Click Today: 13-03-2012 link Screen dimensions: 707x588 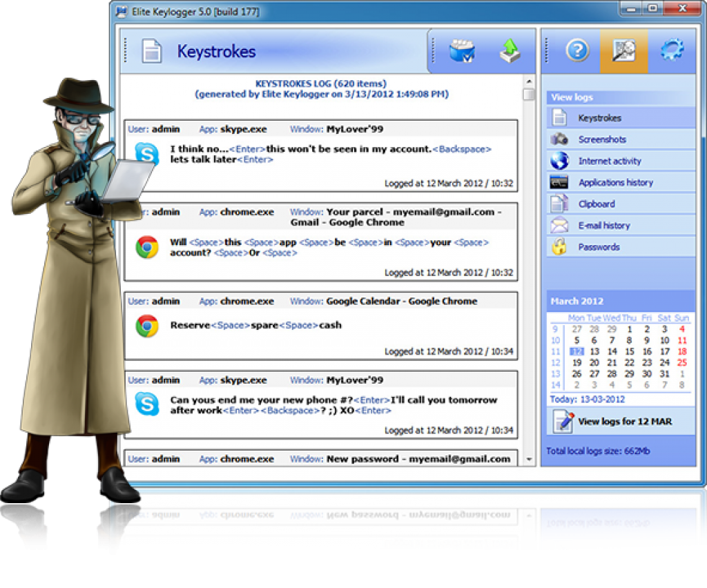tap(587, 399)
